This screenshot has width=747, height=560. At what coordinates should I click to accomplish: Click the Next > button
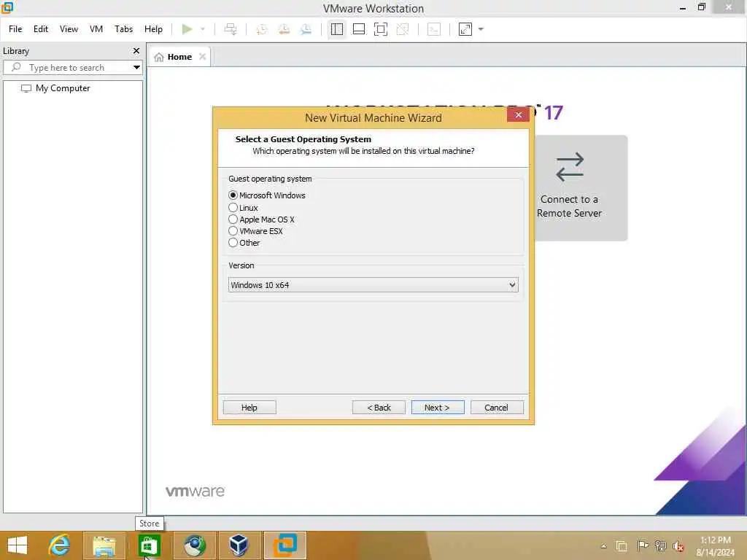click(438, 408)
